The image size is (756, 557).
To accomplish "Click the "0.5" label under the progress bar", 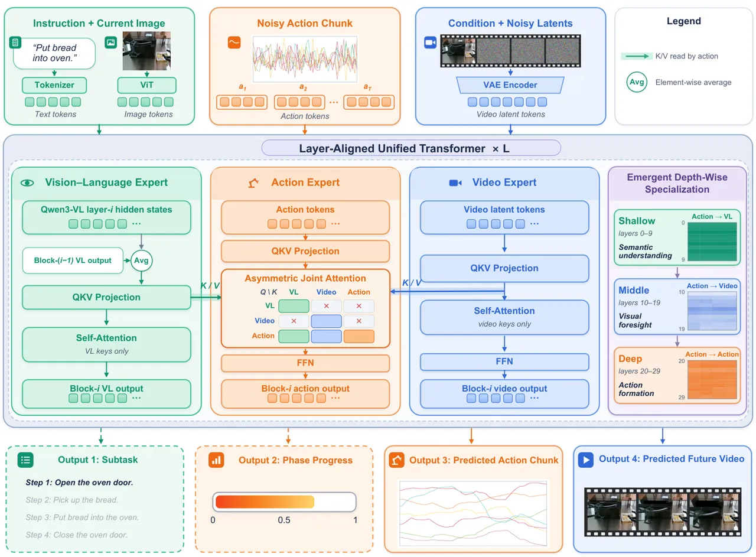I will pyautogui.click(x=284, y=520).
